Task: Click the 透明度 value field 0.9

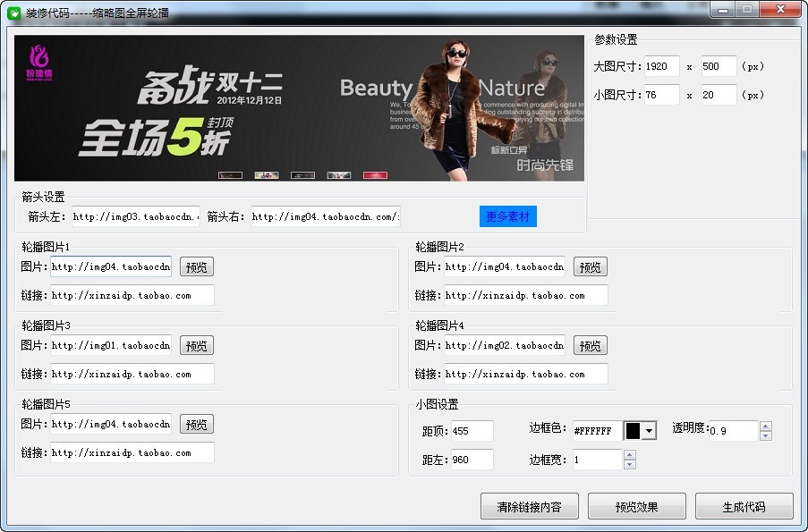Action: [x=734, y=431]
